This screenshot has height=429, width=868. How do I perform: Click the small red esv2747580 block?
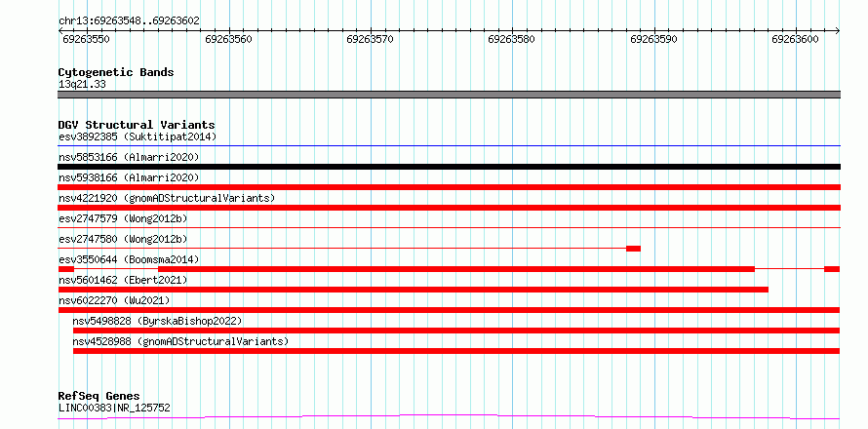(x=633, y=249)
